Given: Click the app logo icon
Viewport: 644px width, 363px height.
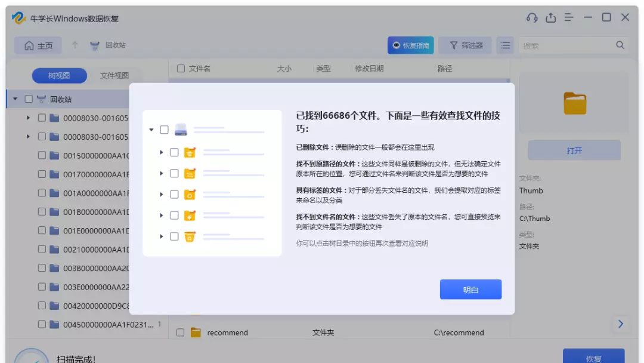Looking at the screenshot, I should (x=18, y=18).
